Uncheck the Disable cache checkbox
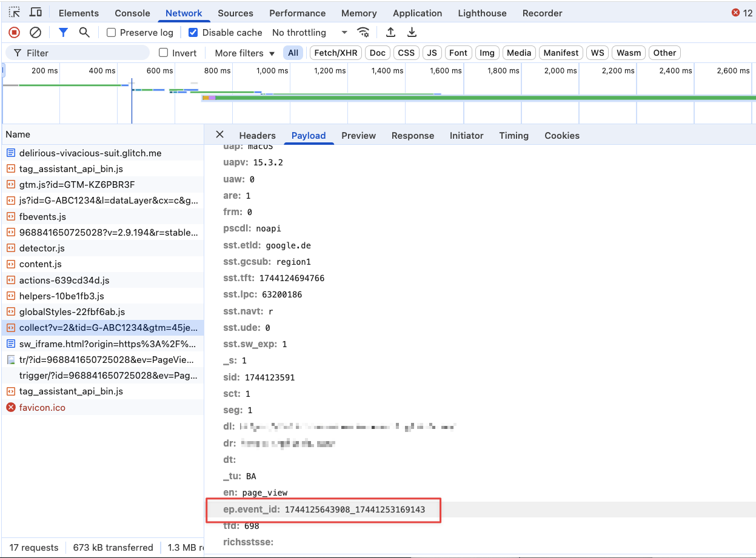This screenshot has height=558, width=756. 193,33
